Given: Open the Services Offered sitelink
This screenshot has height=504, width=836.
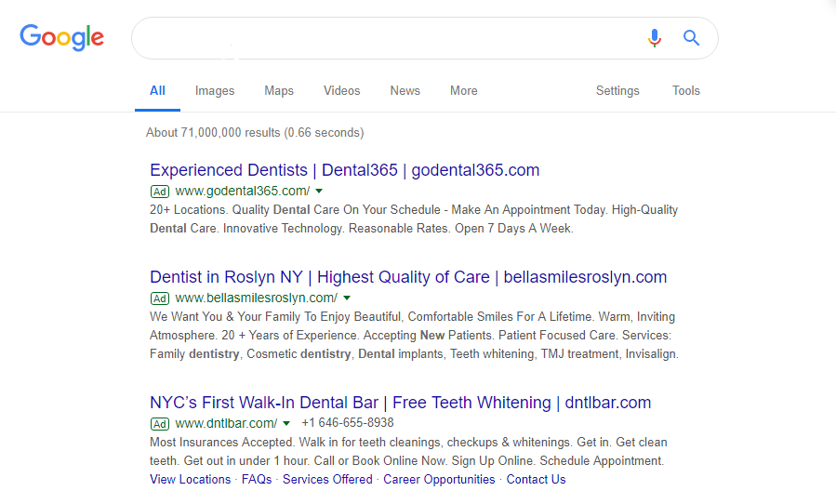Looking at the screenshot, I should (327, 480).
